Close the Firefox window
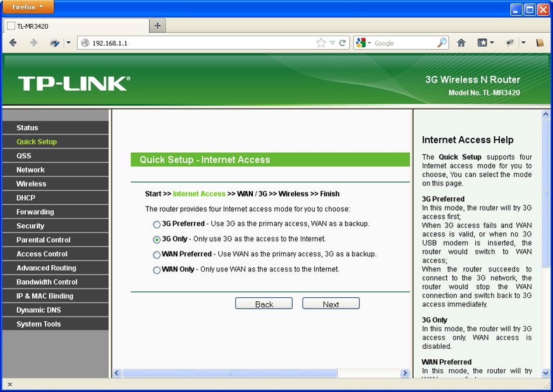The image size is (553, 392). [543, 9]
